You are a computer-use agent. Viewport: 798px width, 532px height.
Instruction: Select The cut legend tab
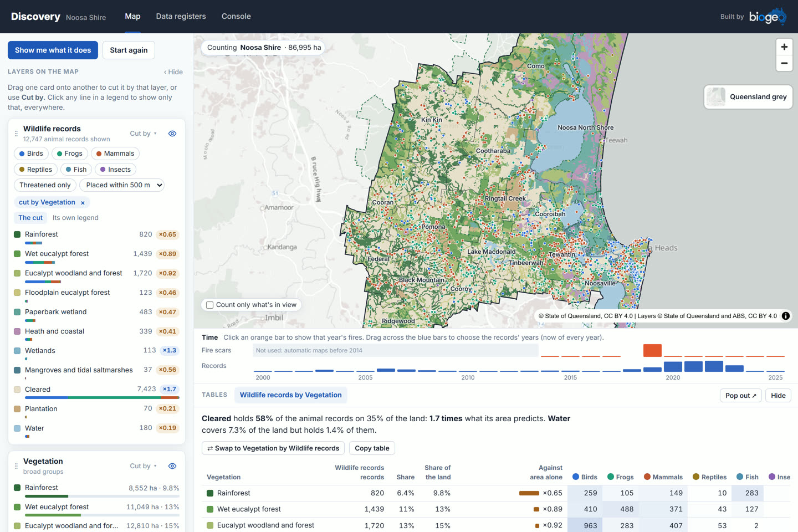30,218
